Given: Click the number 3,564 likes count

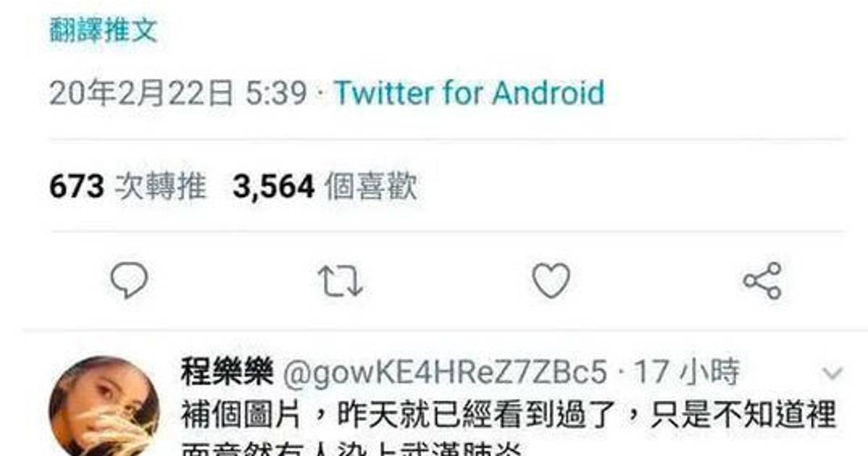Looking at the screenshot, I should (x=274, y=187).
